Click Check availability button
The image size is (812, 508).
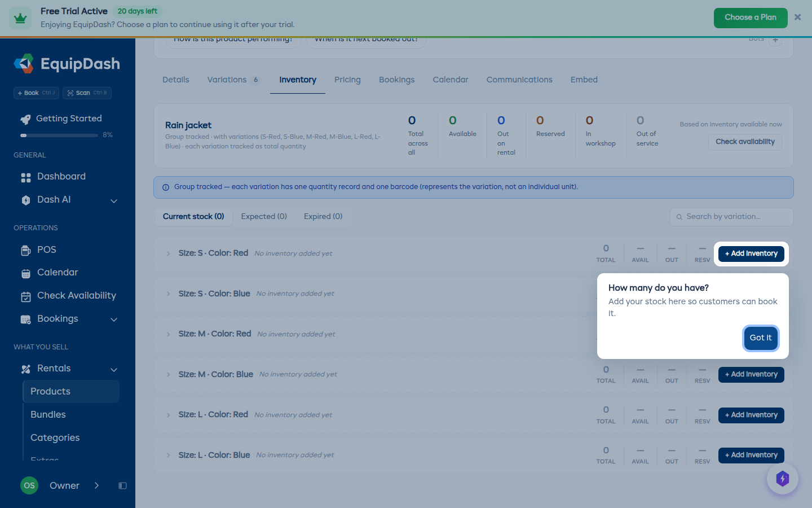coord(745,142)
